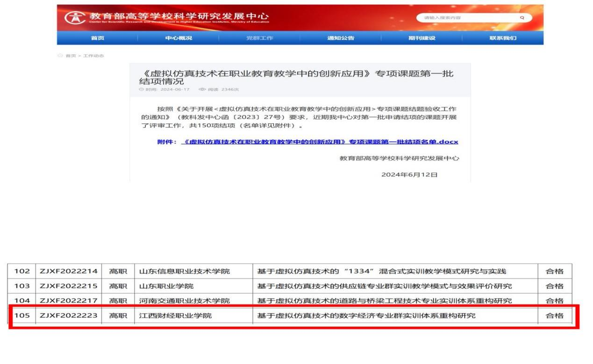Click the table cell ZJXF2022214
This screenshot has height=364, width=593.
pyautogui.click(x=69, y=271)
